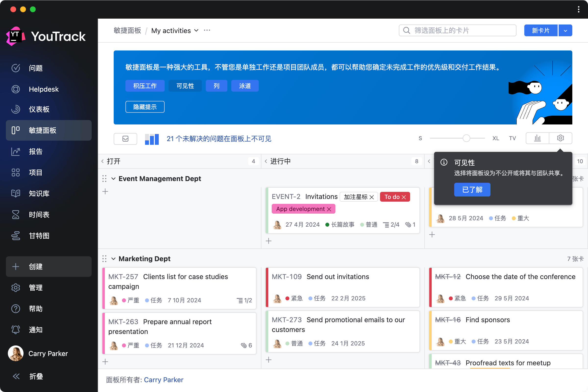Image resolution: width=588 pixels, height=392 pixels.
Task: Open the backlog panel icon button
Action: click(x=125, y=138)
